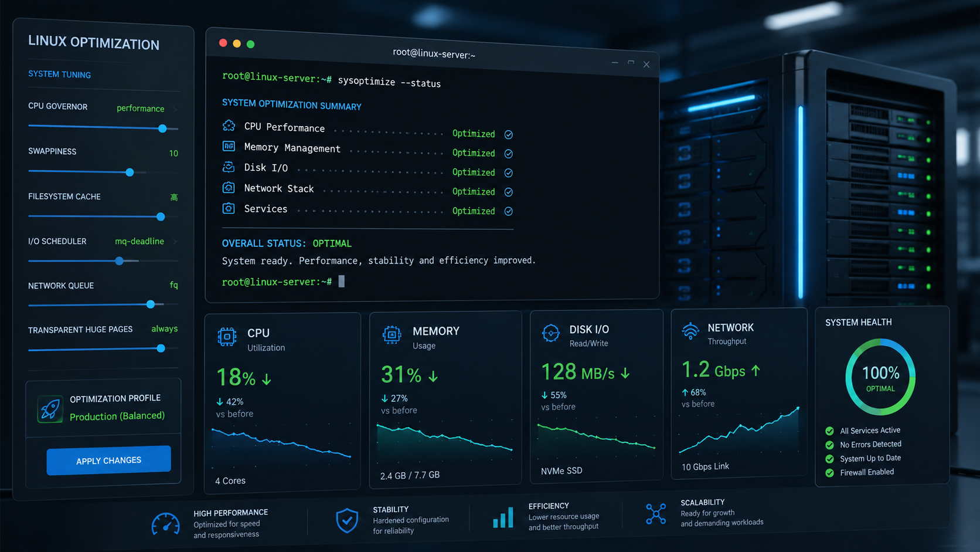
Task: Toggle the All Services Active check
Action: [829, 431]
